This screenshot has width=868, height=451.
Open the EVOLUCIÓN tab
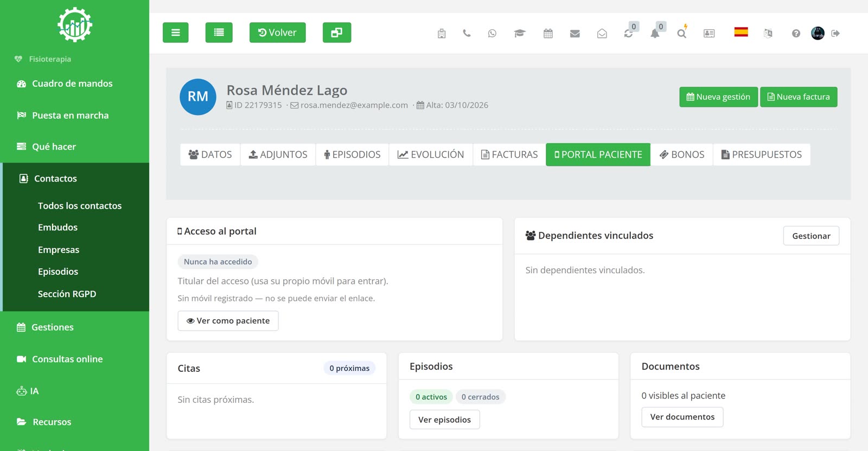[431, 154]
